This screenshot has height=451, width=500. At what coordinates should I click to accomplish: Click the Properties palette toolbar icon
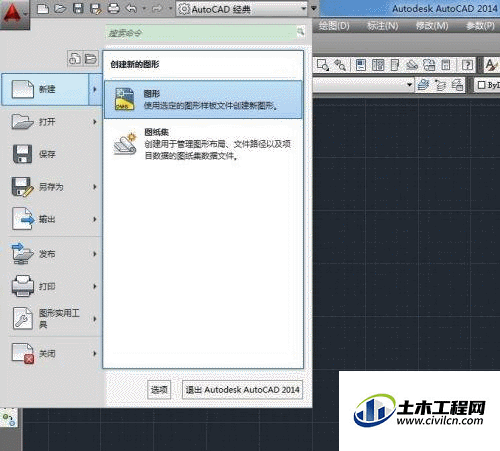tap(361, 65)
